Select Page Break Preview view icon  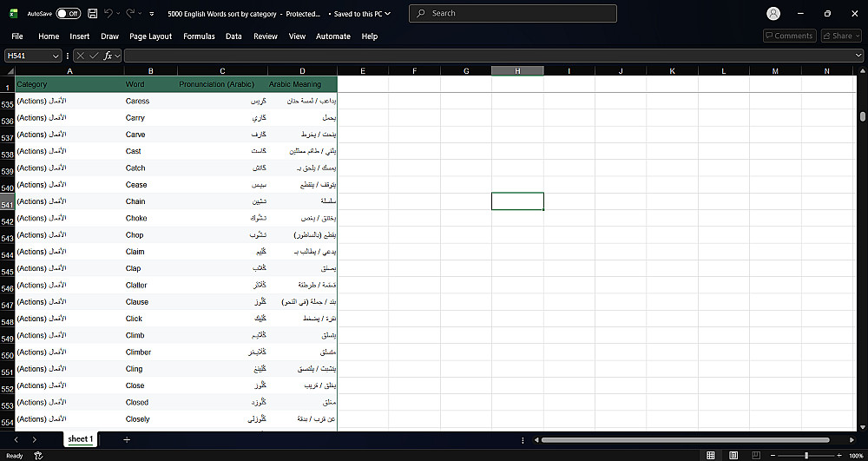756,456
